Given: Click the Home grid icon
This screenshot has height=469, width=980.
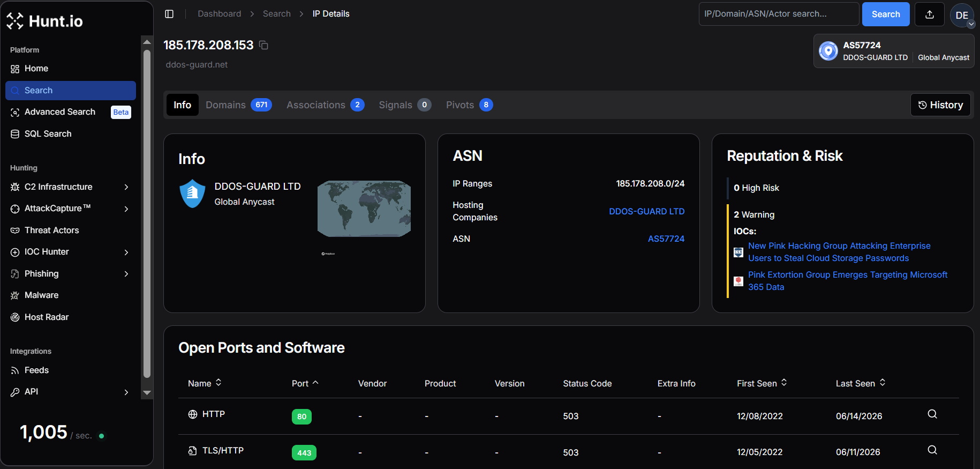Looking at the screenshot, I should click(x=15, y=69).
